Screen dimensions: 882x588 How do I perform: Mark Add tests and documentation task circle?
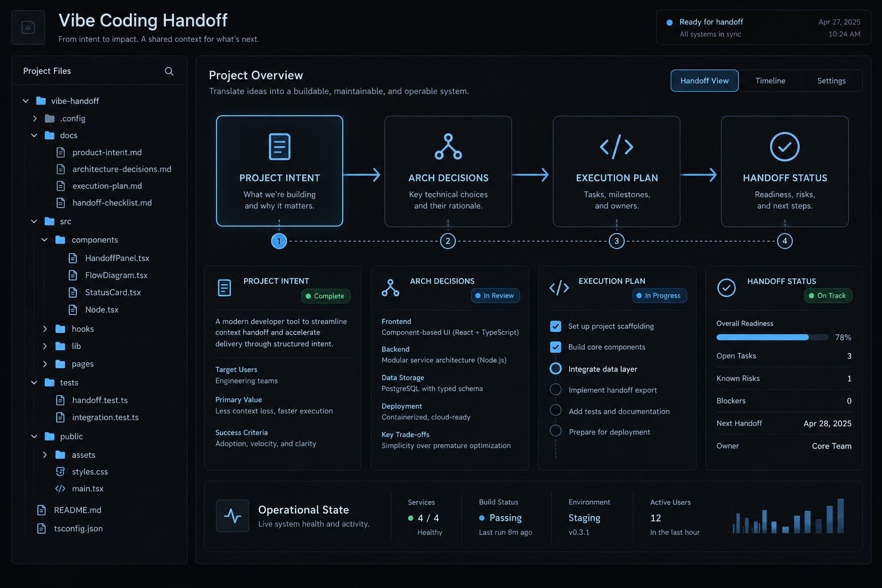pyautogui.click(x=556, y=410)
